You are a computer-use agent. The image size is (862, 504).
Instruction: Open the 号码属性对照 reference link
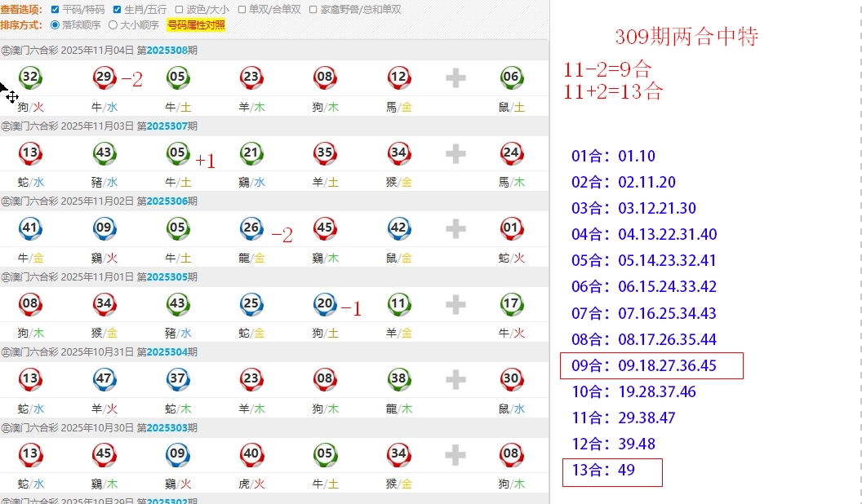coord(196,25)
